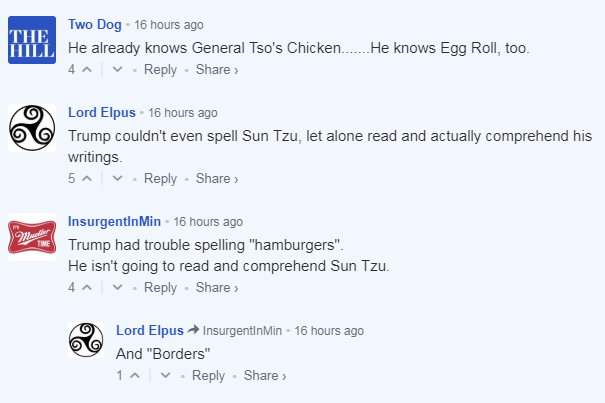Open Share menu on Two Dog's comment

pos(217,70)
